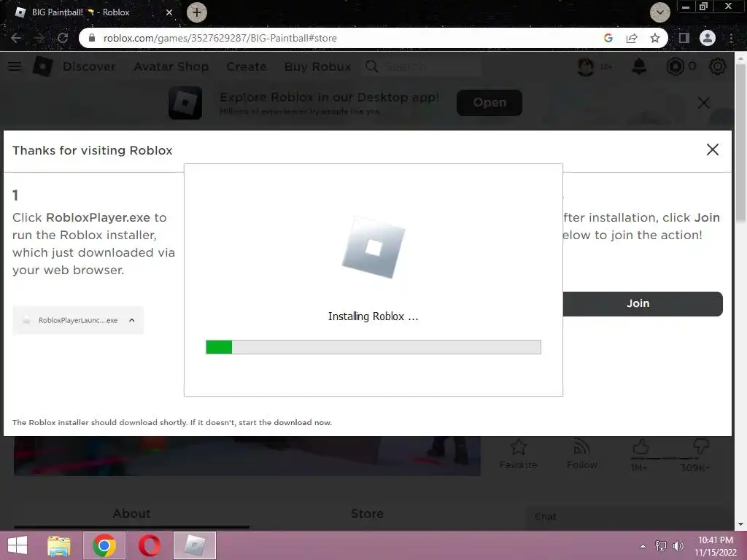Close the BIG Paintball tab

click(x=169, y=12)
